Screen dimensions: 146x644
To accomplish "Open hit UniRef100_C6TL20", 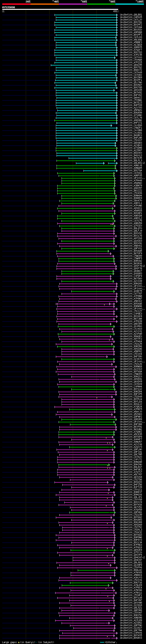I will [131, 20].
